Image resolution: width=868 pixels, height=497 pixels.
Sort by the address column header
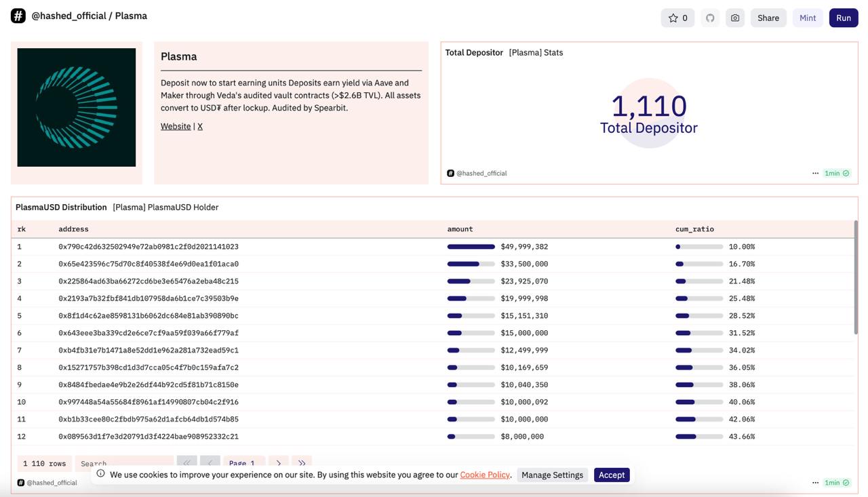73,229
